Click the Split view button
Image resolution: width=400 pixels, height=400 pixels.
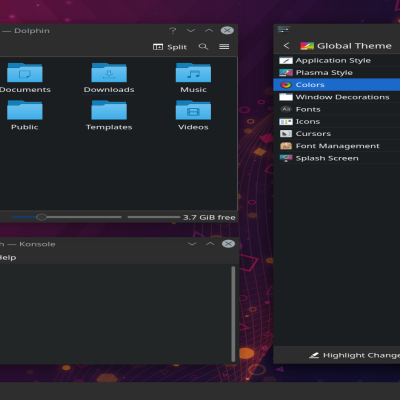click(x=170, y=47)
